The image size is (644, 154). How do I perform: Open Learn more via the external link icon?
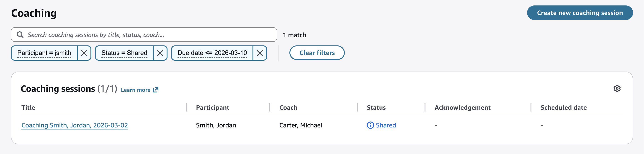pyautogui.click(x=155, y=89)
